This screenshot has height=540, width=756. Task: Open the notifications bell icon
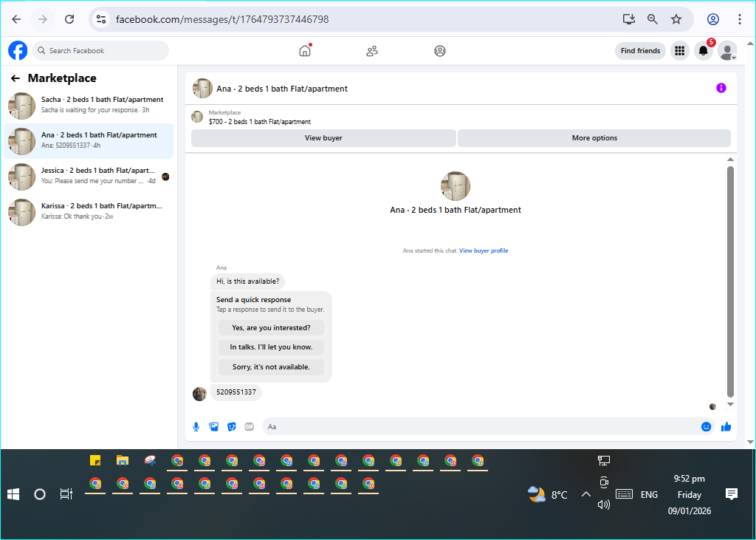[x=704, y=51]
